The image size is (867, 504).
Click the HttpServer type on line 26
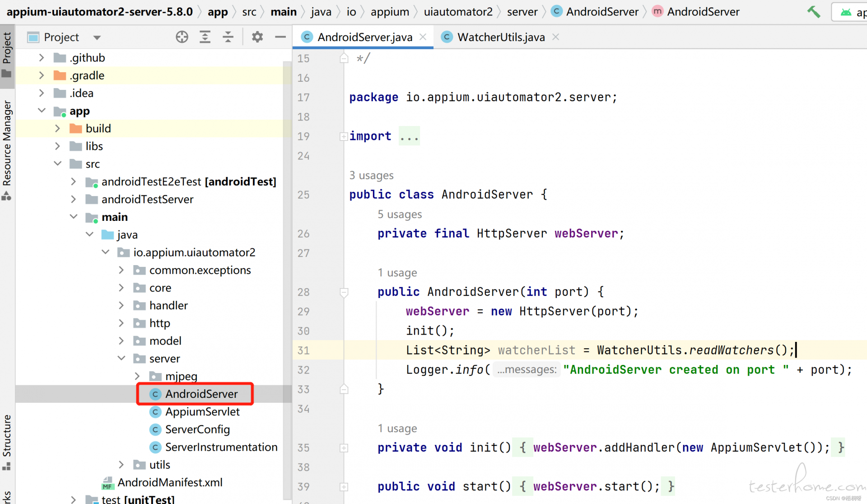click(x=512, y=233)
